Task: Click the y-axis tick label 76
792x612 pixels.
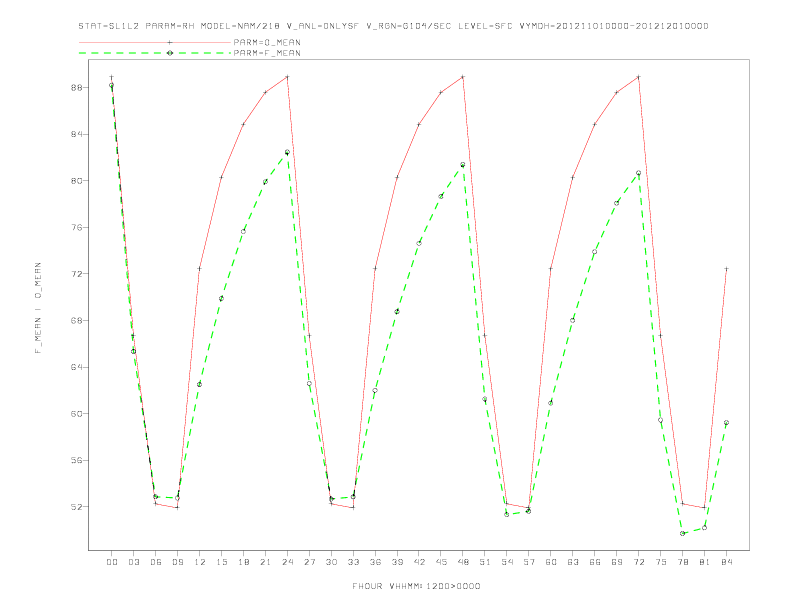Action: coord(77,228)
